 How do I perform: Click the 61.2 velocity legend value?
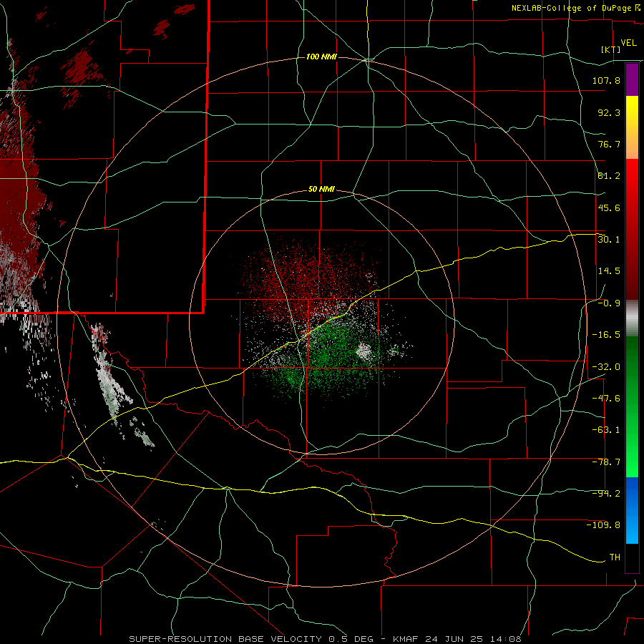pyautogui.click(x=609, y=176)
